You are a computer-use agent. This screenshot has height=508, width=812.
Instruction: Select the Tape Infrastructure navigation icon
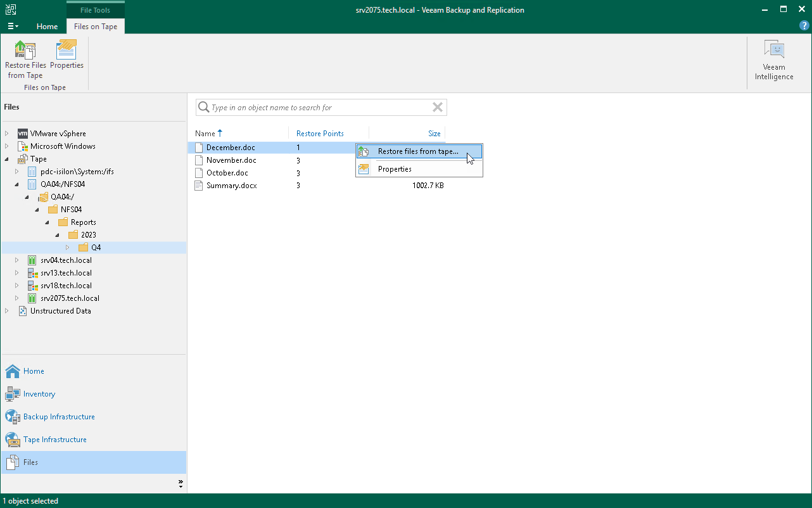(x=14, y=440)
